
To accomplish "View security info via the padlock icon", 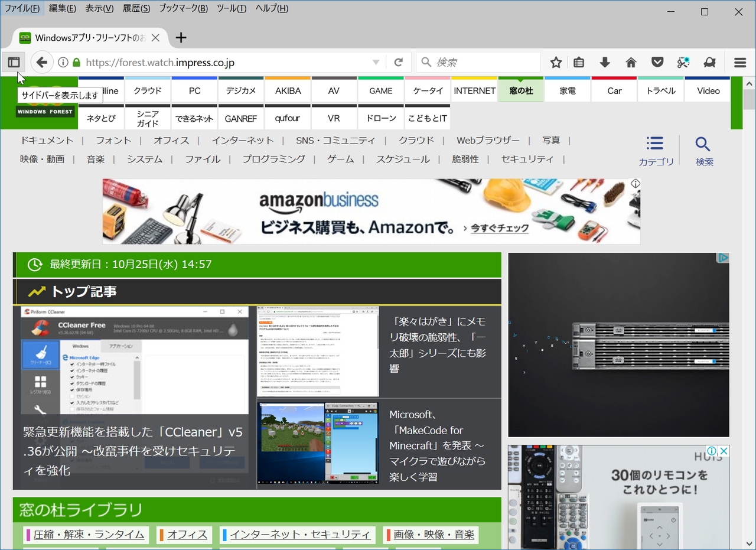I will coord(76,61).
